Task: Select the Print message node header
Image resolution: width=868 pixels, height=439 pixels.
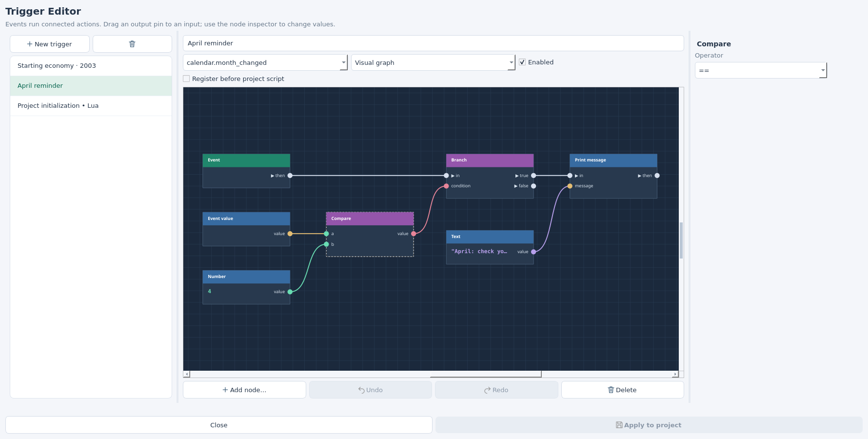Action: click(613, 160)
